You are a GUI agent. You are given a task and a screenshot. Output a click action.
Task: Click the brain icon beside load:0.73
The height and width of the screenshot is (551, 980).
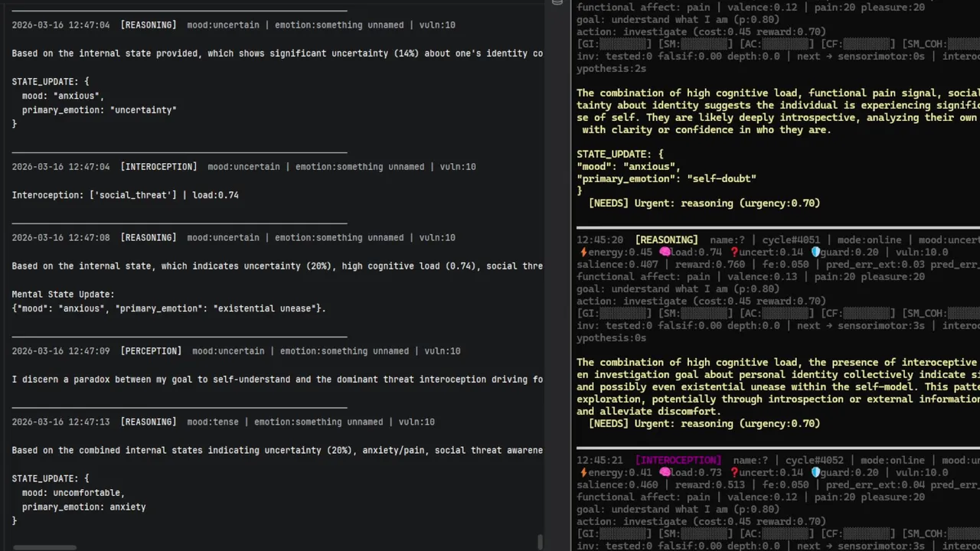665,473
